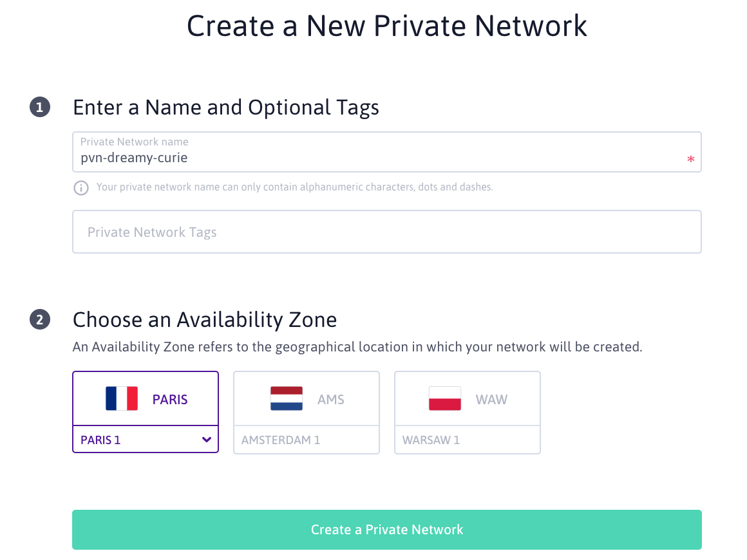The height and width of the screenshot is (560, 747).
Task: Open the PARIS 1 zone dropdown
Action: (146, 440)
